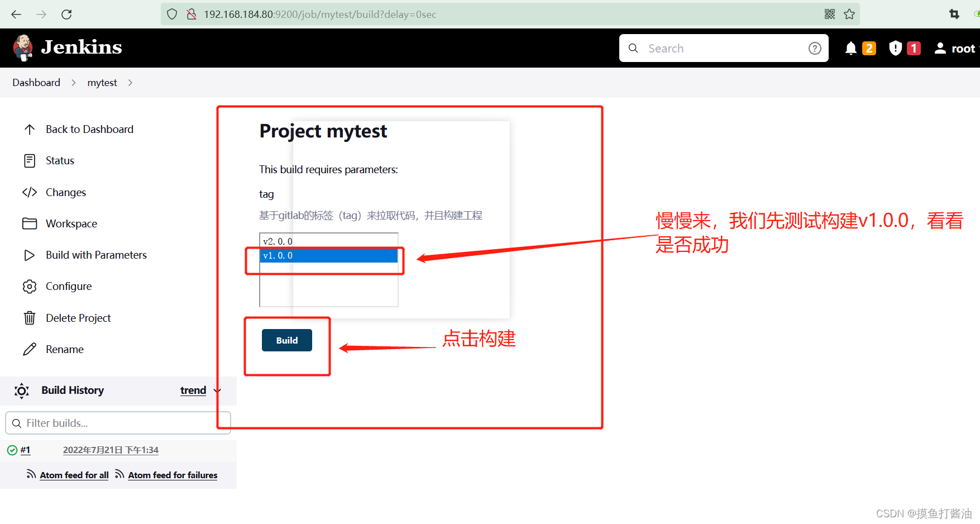Open the mytest breadcrumb link
This screenshot has height=524, width=980.
pyautogui.click(x=102, y=83)
